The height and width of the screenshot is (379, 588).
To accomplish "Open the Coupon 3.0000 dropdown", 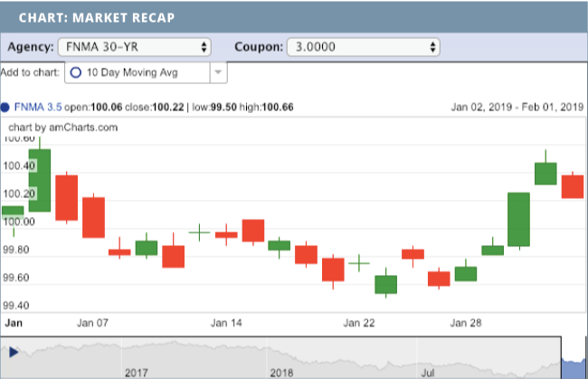I will pos(363,46).
